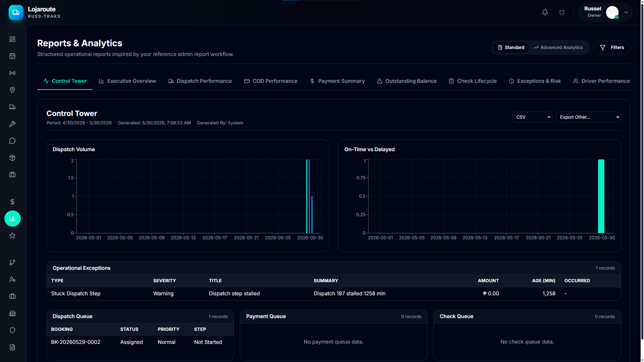Expand the user menu chevron
The height and width of the screenshot is (362, 644).
pos(626,12)
